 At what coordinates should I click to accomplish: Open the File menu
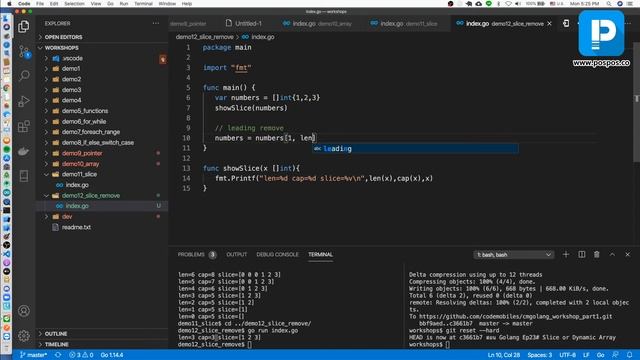pos(40,4)
